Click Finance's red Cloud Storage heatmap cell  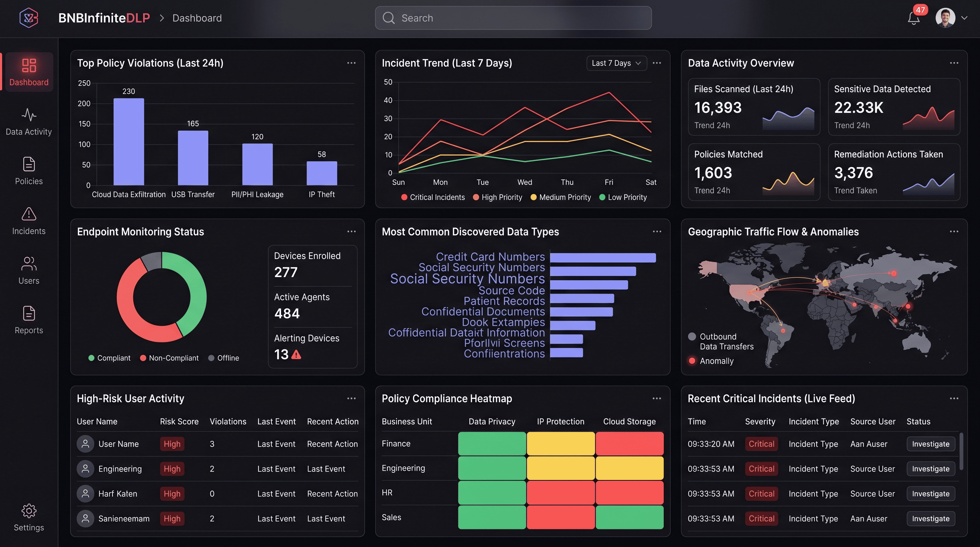(629, 443)
